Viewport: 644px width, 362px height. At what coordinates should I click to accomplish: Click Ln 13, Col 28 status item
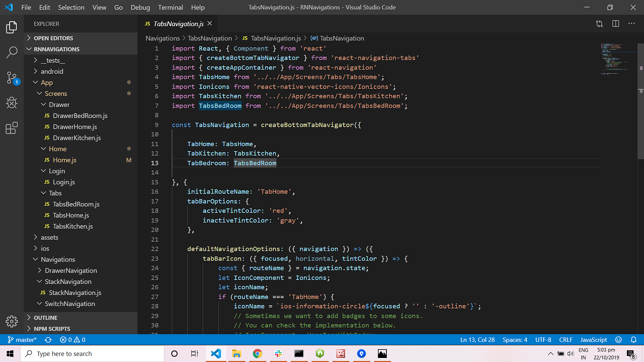[477, 340]
